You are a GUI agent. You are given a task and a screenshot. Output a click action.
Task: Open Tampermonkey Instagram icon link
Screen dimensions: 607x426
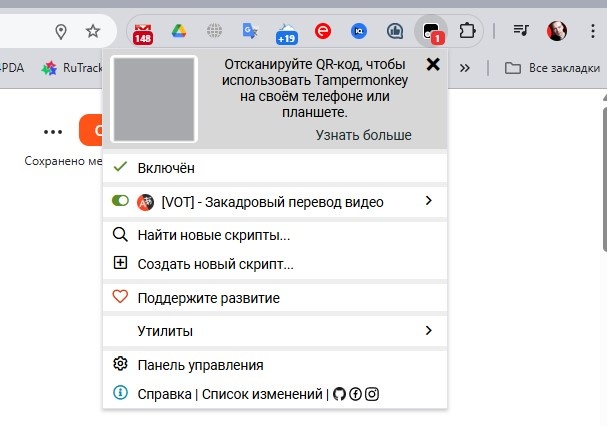point(372,394)
